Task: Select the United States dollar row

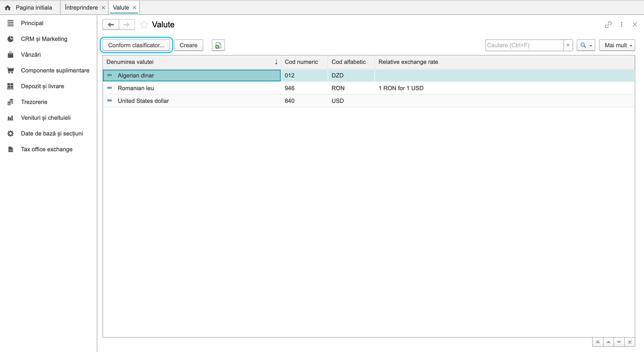Action: pyautogui.click(x=368, y=101)
